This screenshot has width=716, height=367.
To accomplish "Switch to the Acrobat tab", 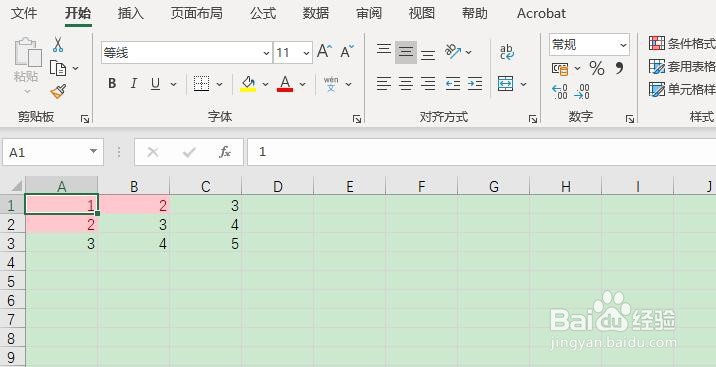I will tap(541, 13).
